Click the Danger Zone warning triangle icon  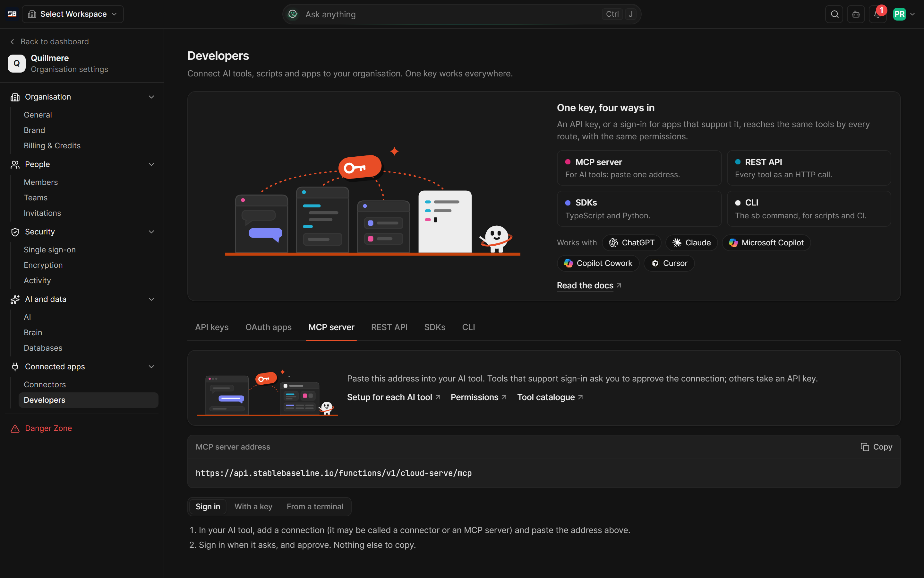click(15, 429)
